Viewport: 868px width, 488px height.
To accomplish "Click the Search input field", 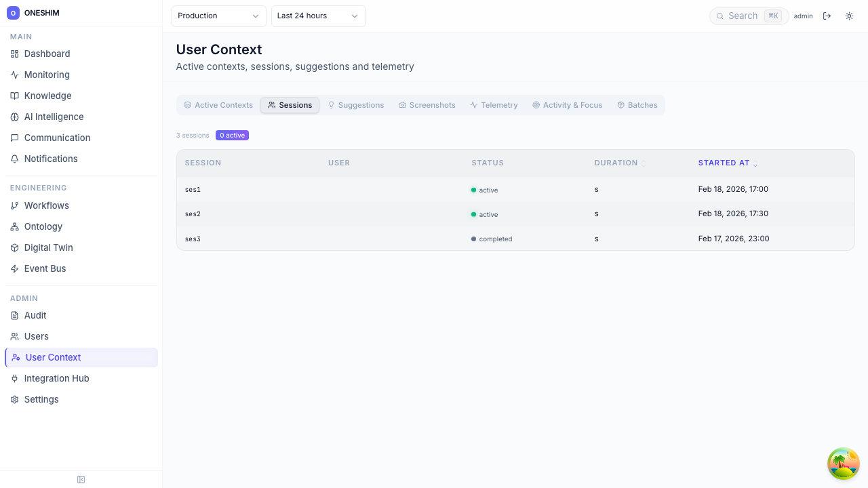I will (743, 16).
